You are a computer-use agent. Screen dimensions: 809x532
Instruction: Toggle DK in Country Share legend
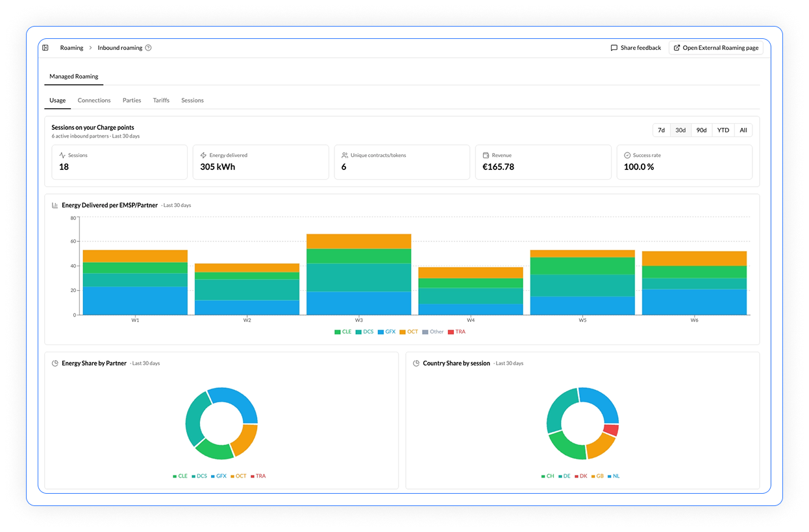point(581,476)
